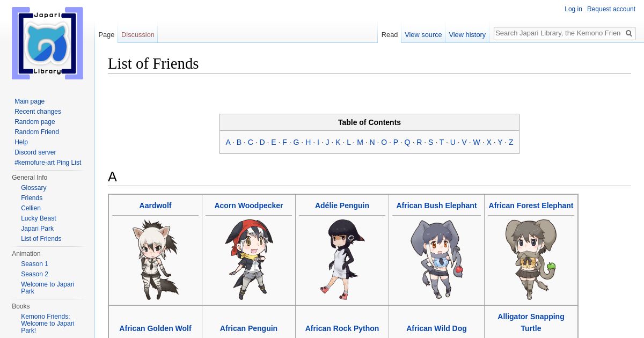Image resolution: width=644 pixels, height=338 pixels.
Task: Open the Glossary link
Action: tap(34, 188)
